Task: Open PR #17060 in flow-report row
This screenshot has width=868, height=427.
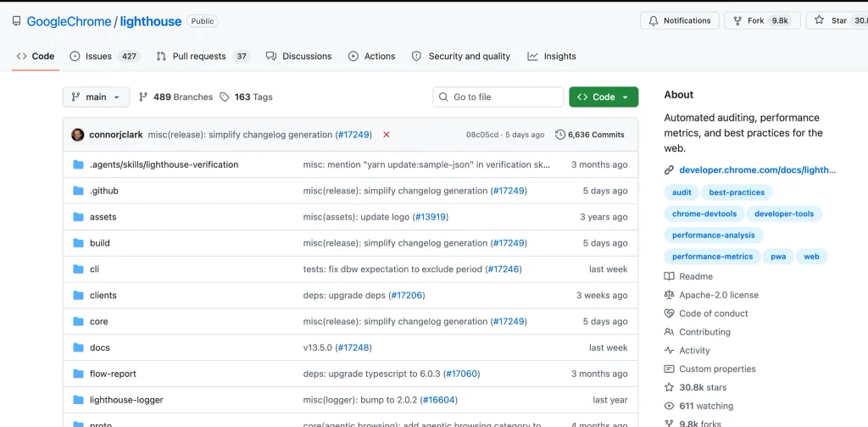Action: (461, 374)
